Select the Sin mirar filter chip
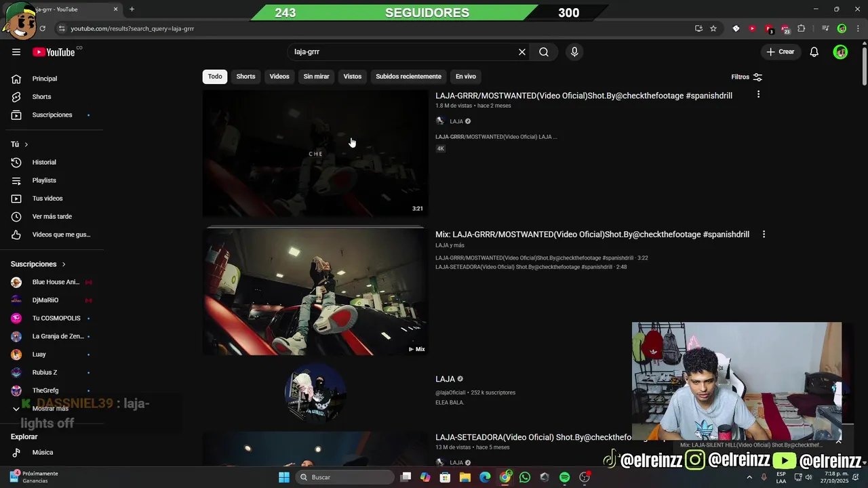 click(x=316, y=77)
